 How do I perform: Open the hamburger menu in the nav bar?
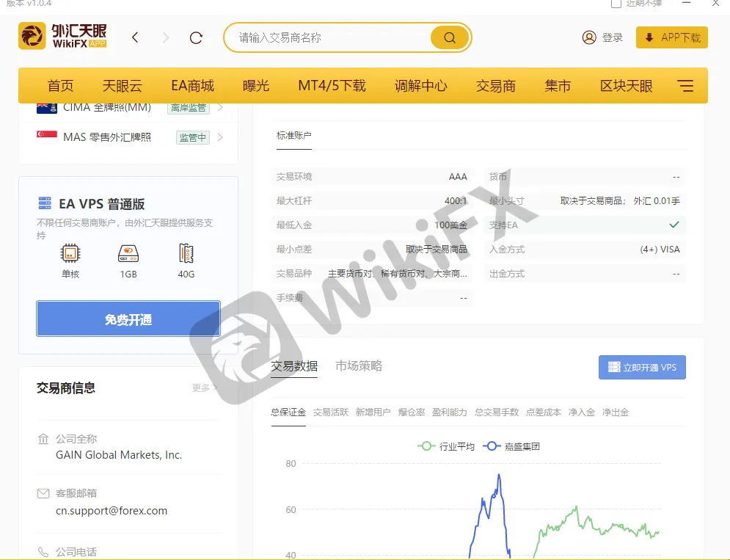(685, 86)
